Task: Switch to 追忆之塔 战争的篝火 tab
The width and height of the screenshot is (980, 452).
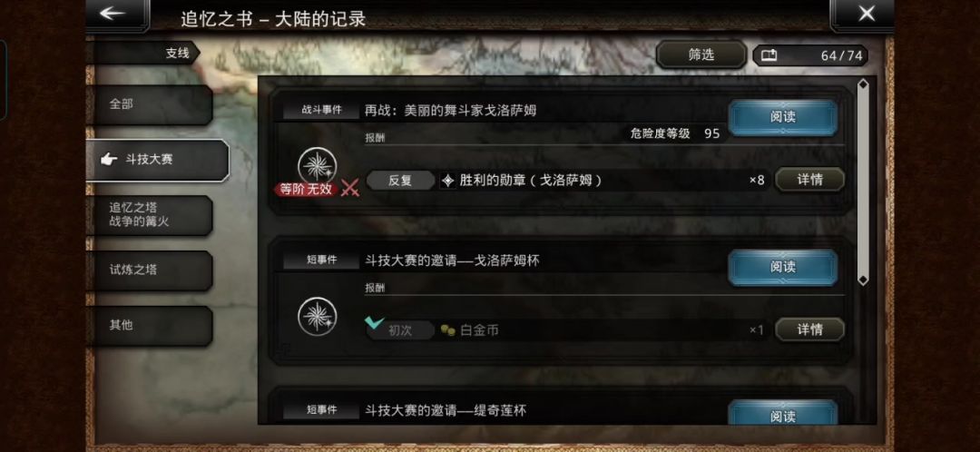Action: coord(150,215)
